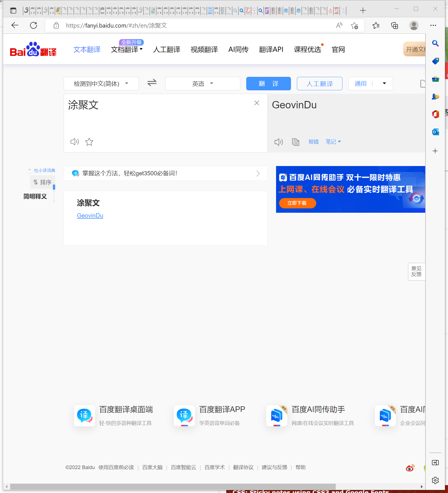448x493 pixels.
Task: Go back to the previous page
Action: [x=15, y=25]
